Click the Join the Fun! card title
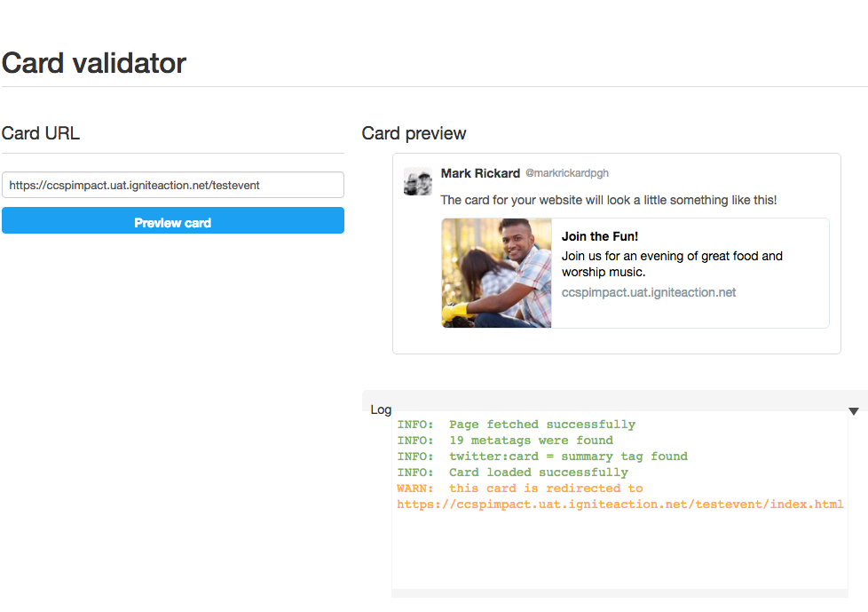The width and height of the screenshot is (868, 612). coord(599,236)
